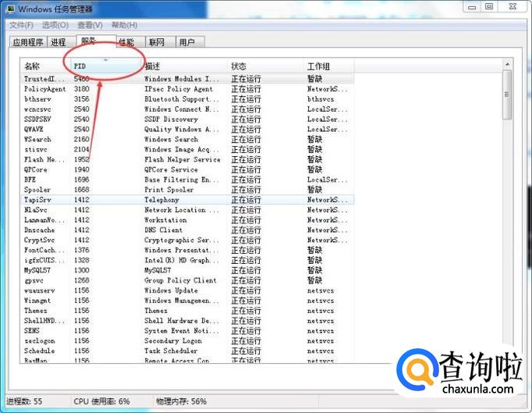This screenshot has width=532, height=413.
Task: Click the Task Scheduler description cell
Action: tap(171, 351)
